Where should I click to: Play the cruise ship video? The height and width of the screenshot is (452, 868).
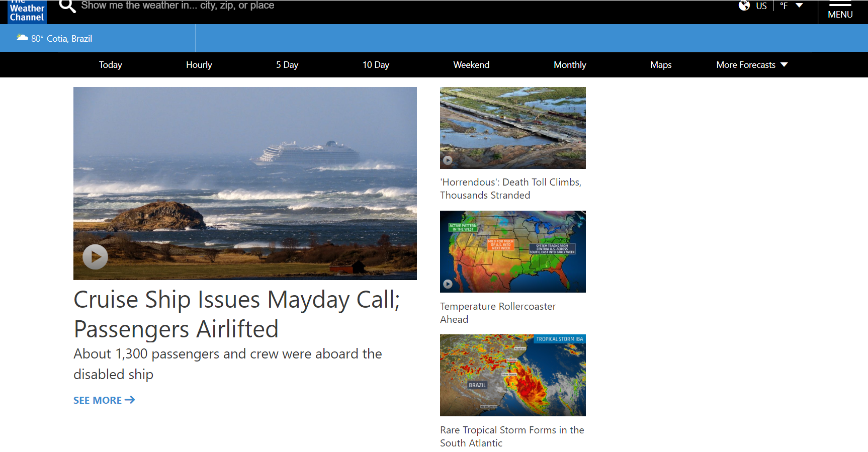pos(95,257)
